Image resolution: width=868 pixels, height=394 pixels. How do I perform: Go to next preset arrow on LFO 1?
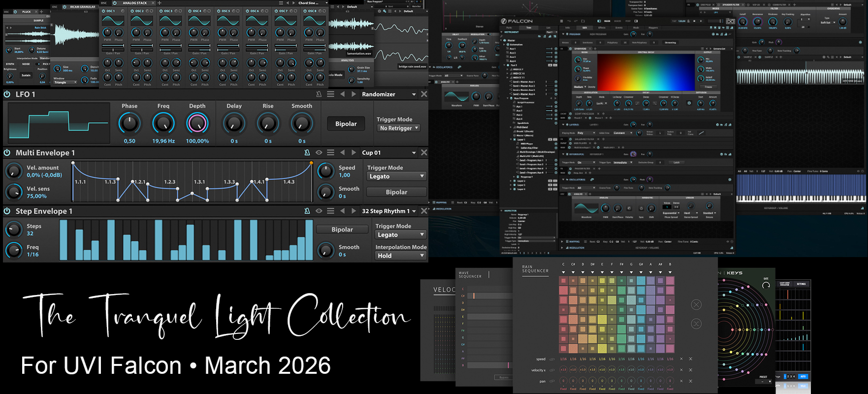point(354,94)
